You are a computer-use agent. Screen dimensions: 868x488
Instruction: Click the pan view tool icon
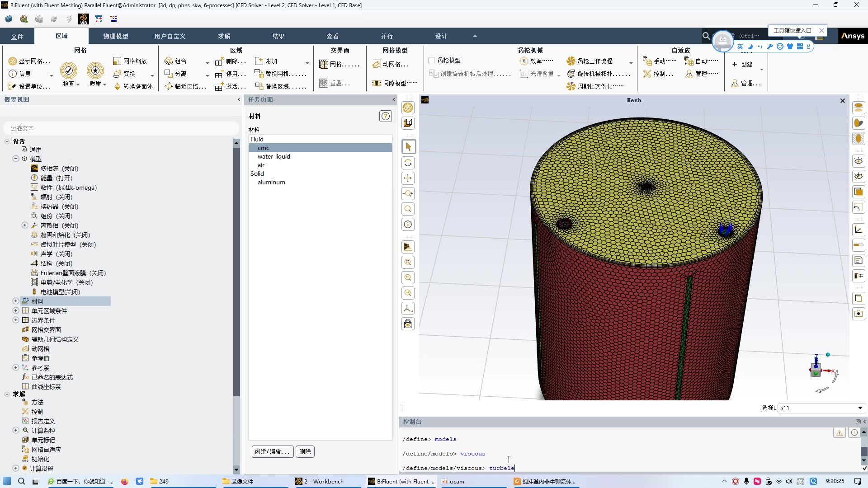click(x=408, y=178)
